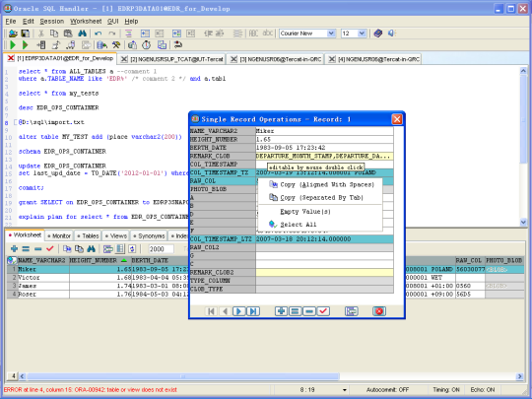This screenshot has width=532, height=399.
Task: Open the Session menu
Action: (52, 22)
